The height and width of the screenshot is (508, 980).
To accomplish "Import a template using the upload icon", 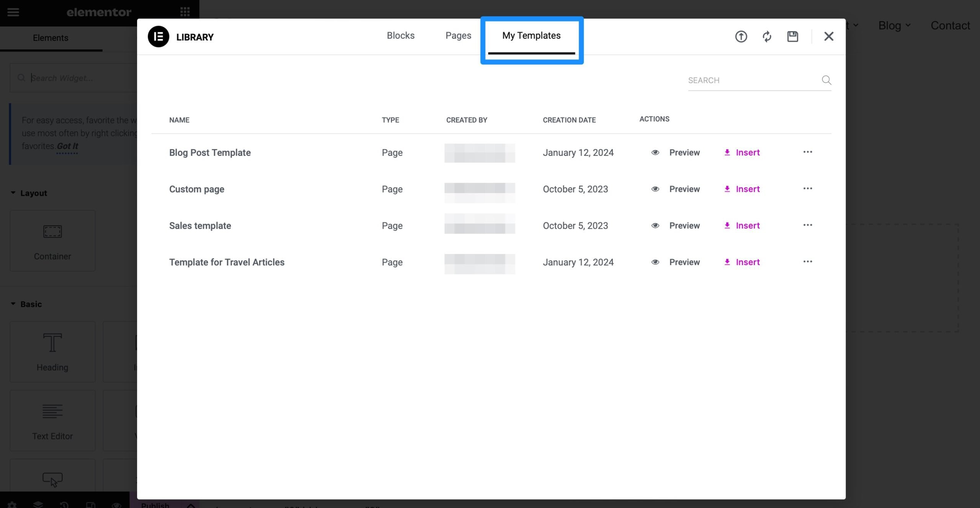I will (x=741, y=36).
